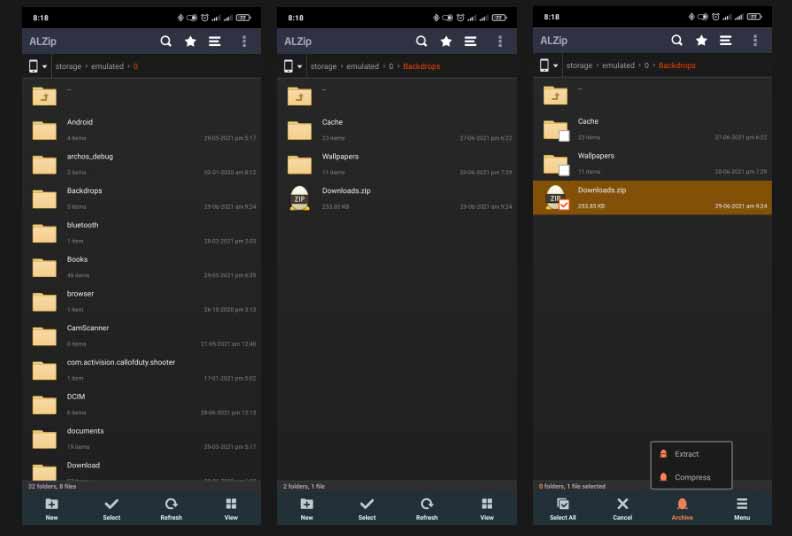Tap battery icon in left screen status bar
The height and width of the screenshot is (536, 792).
click(x=243, y=18)
